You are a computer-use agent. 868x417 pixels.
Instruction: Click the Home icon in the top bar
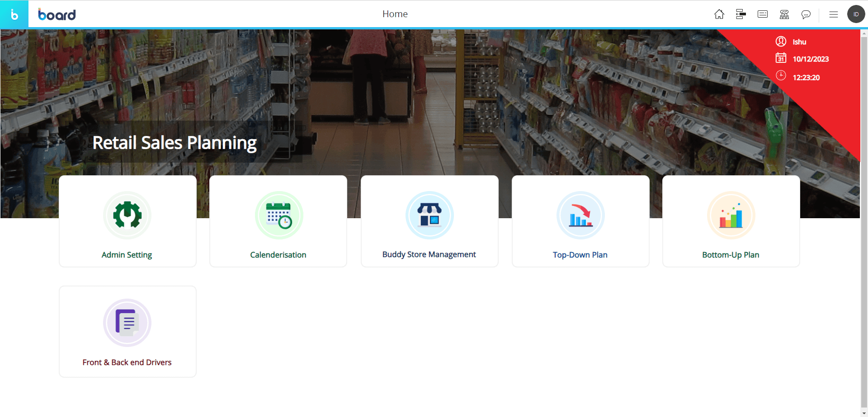pyautogui.click(x=719, y=14)
